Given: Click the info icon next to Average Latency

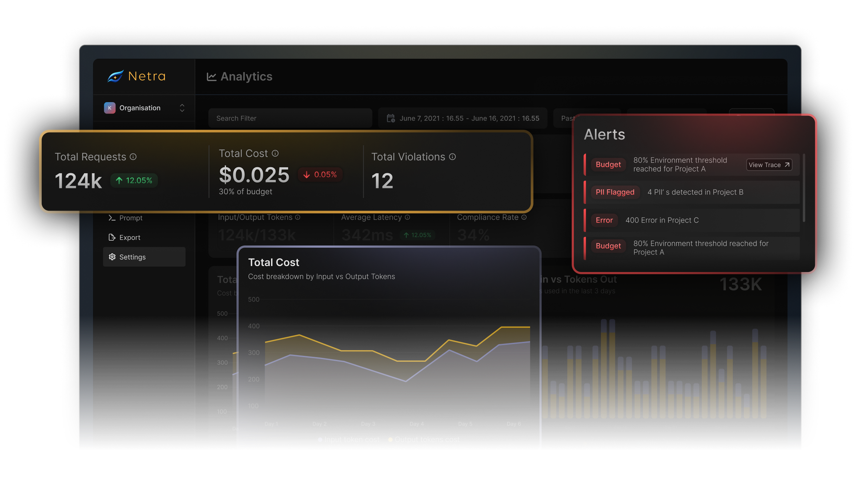Looking at the screenshot, I should 407,217.
